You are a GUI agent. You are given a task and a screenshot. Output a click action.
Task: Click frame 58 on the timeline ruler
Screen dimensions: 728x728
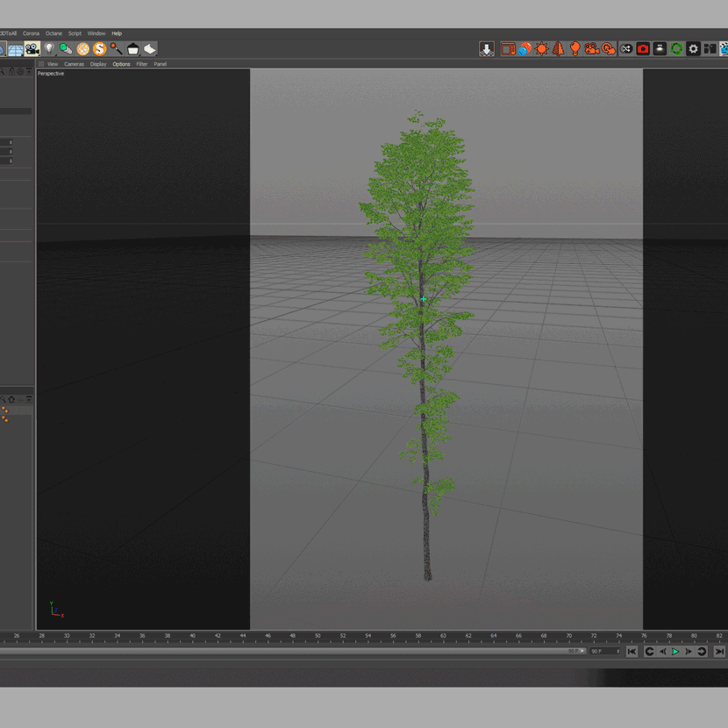[x=418, y=636]
